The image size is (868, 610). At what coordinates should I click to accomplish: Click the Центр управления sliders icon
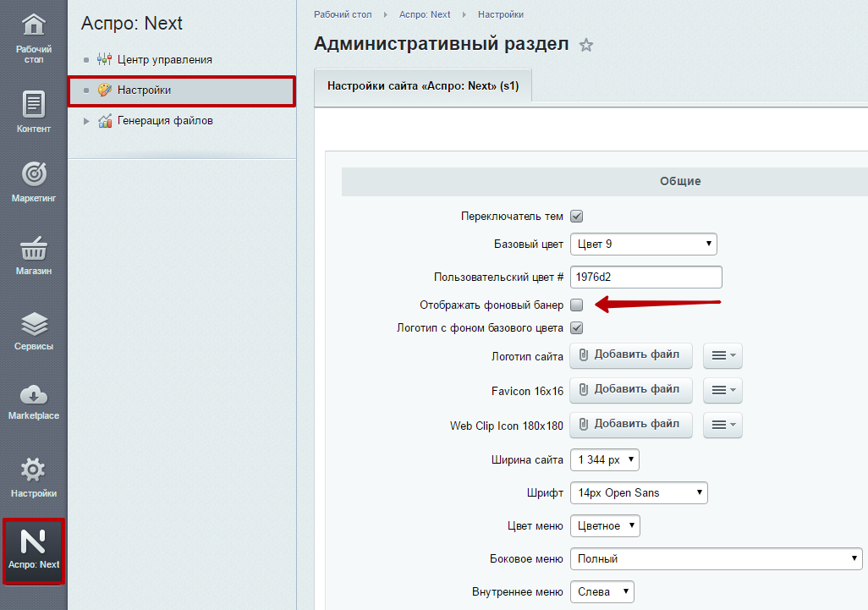coord(105,59)
